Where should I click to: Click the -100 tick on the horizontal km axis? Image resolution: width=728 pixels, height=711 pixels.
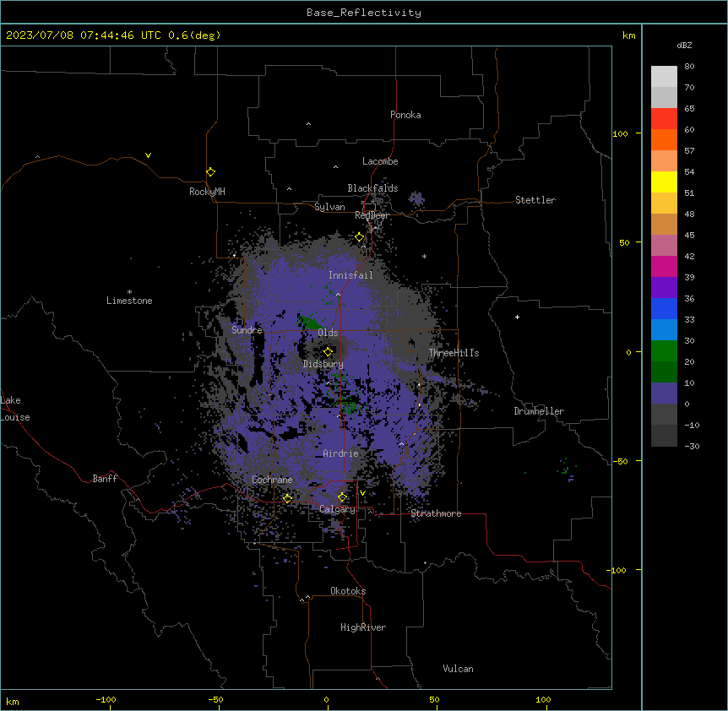coord(106,699)
